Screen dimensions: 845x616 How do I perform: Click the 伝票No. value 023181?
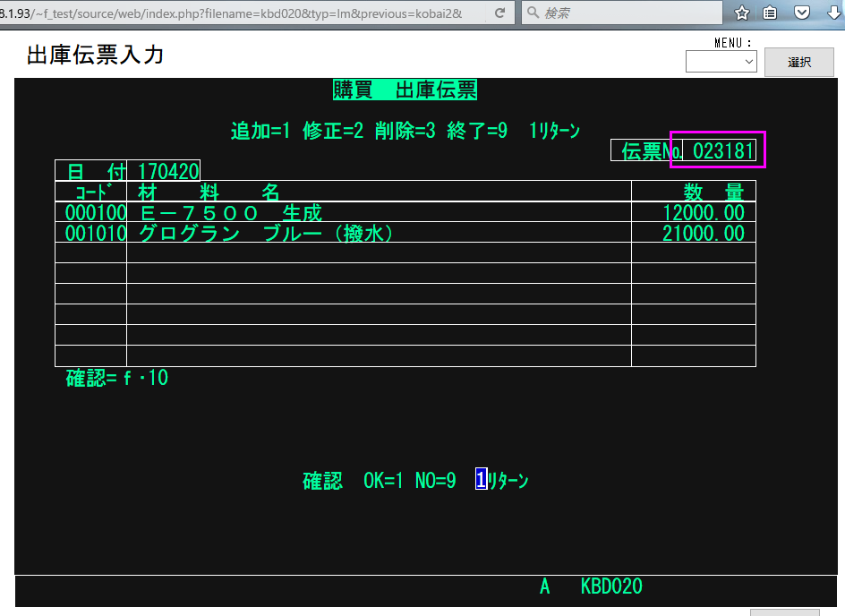[723, 150]
